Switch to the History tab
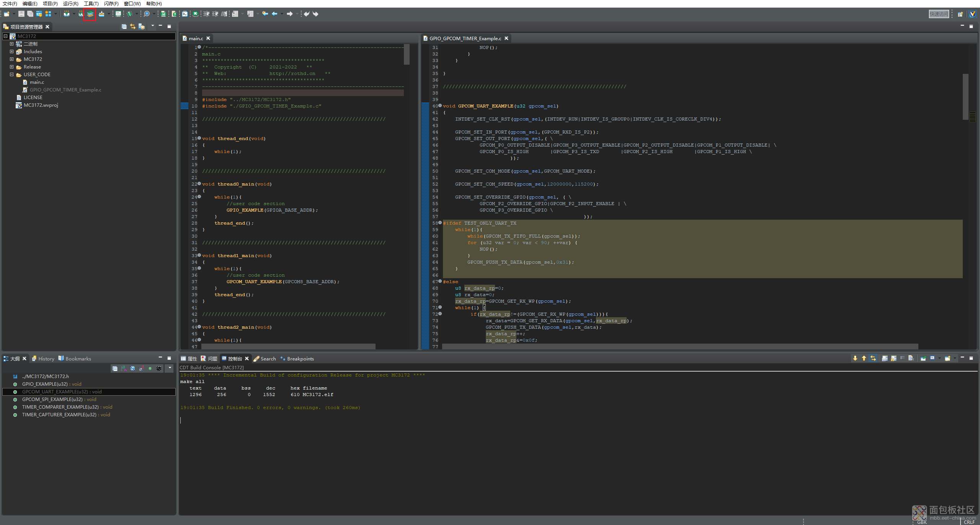 (x=43, y=359)
